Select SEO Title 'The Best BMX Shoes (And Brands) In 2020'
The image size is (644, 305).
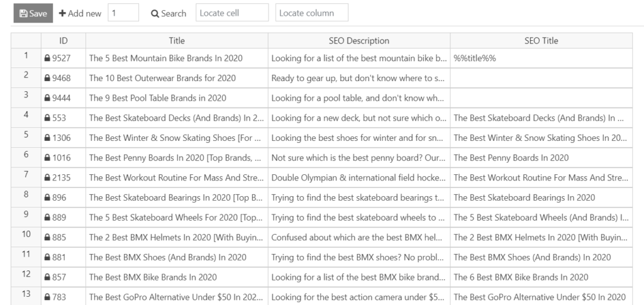541,257
